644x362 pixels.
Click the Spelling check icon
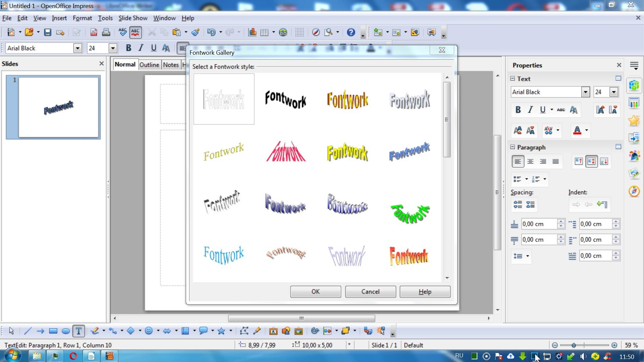point(123,32)
